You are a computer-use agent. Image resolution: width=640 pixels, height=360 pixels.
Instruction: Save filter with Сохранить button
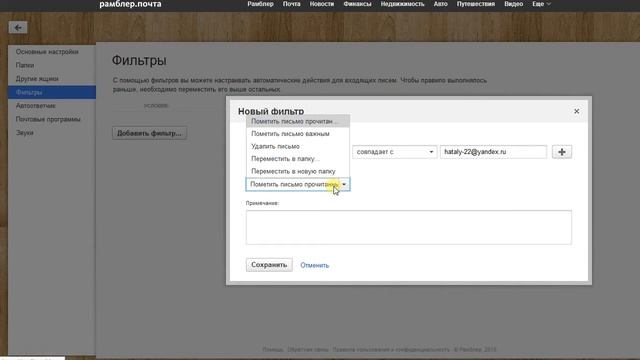pyautogui.click(x=269, y=265)
